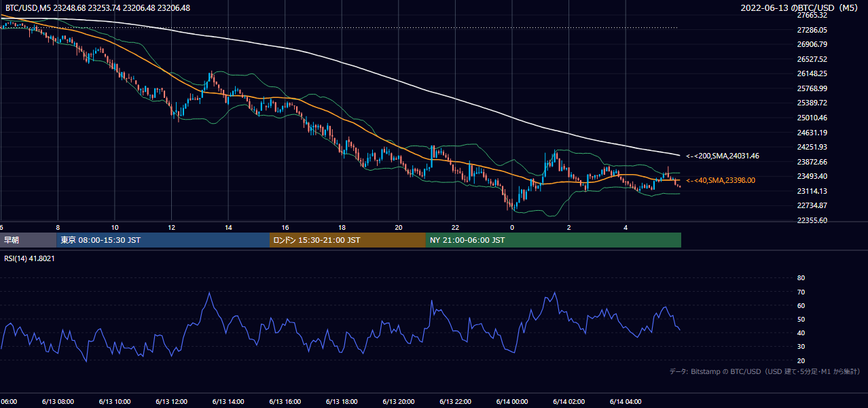This screenshot has height=408, width=868.
Task: Click the price axis value 23872.66
Action: coord(812,162)
